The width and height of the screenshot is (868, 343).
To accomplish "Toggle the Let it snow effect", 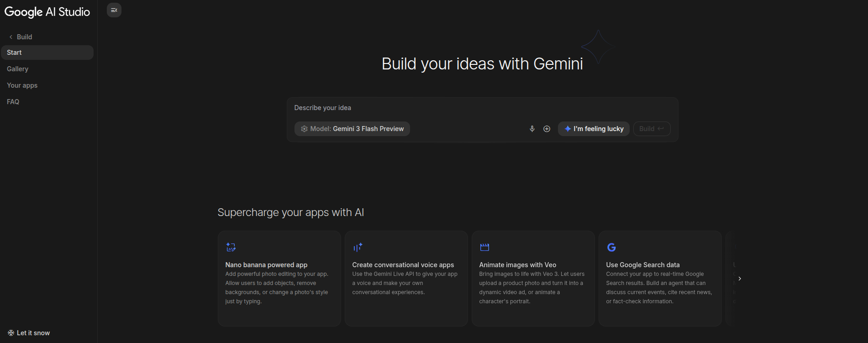I will (33, 333).
